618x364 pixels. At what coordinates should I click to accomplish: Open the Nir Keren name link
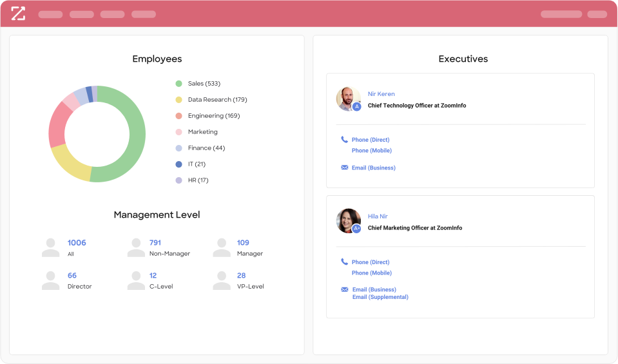coord(381,94)
